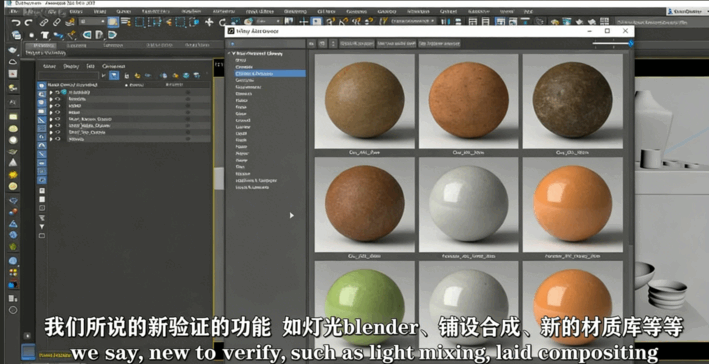
Task: Open the user sign-in dropdown at top right
Action: click(688, 12)
